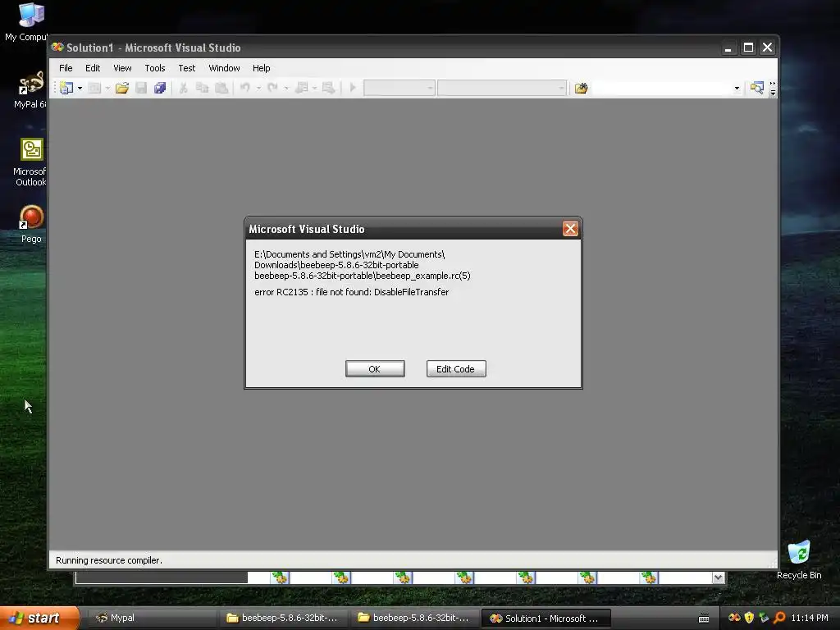Click the Microsoft Outlook desktop icon
Image resolution: width=840 pixels, height=630 pixels.
pyautogui.click(x=30, y=162)
